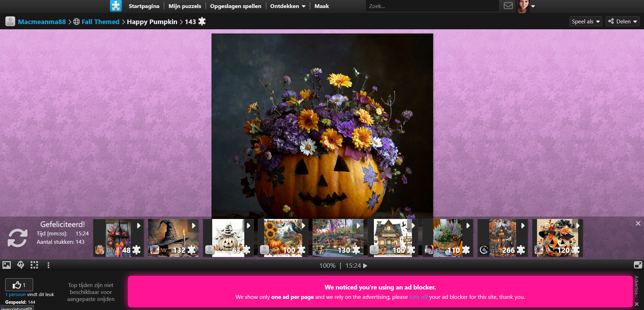Open Opgeslagen spellen menu item
This screenshot has width=644, height=310.
coord(236,6)
